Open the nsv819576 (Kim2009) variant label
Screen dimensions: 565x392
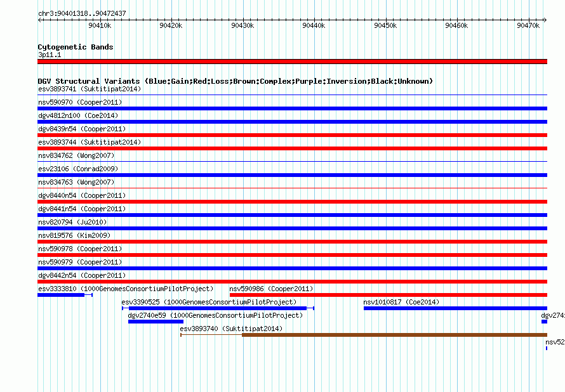click(74, 235)
